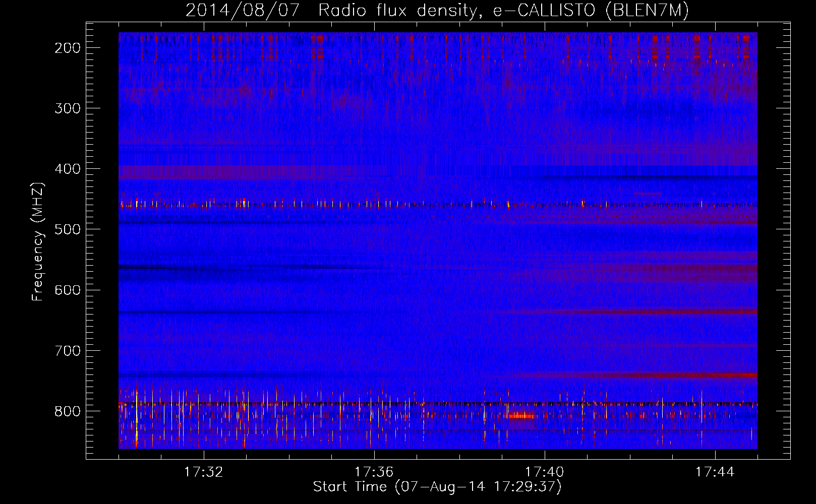Click the 700 frequency tick label

[67, 350]
